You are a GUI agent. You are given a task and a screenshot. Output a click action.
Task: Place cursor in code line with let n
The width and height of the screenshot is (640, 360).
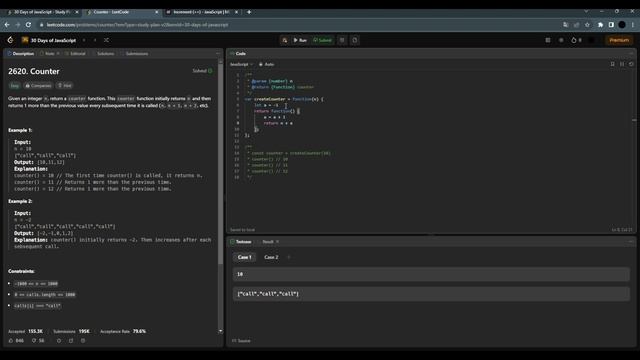[x=266, y=105]
